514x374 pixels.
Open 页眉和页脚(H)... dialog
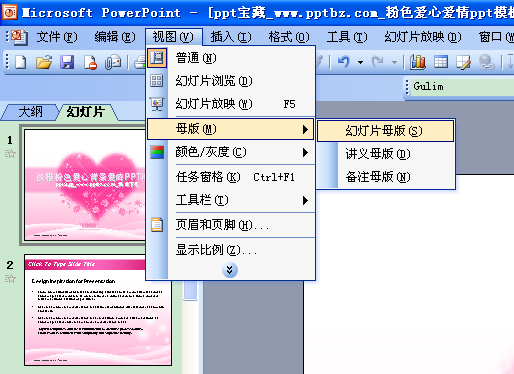coord(231,225)
